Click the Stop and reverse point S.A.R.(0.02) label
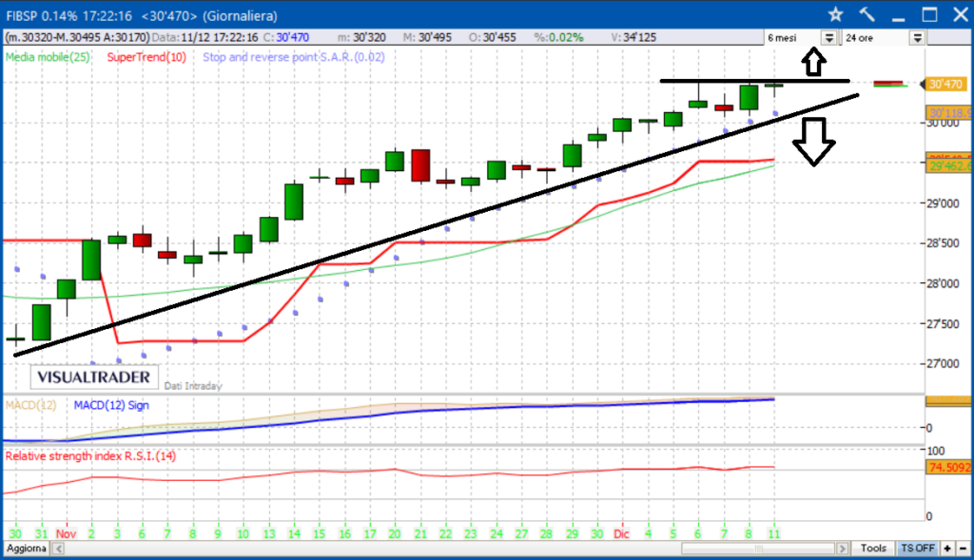 coord(294,57)
